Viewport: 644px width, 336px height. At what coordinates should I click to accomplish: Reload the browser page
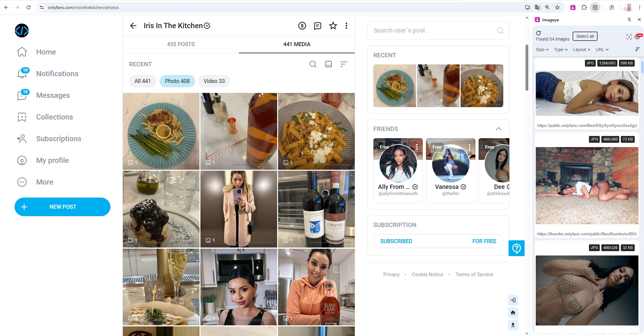coord(28,7)
